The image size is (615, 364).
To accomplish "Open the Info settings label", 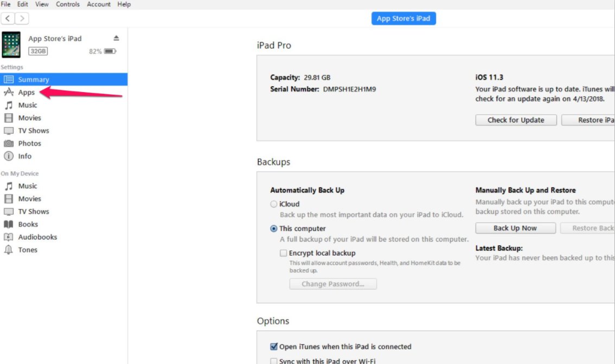I will pyautogui.click(x=25, y=156).
